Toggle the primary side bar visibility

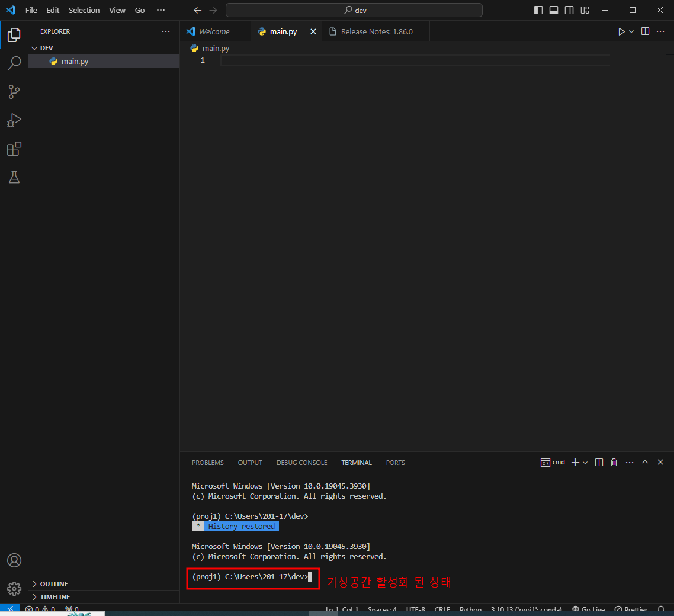pos(538,10)
